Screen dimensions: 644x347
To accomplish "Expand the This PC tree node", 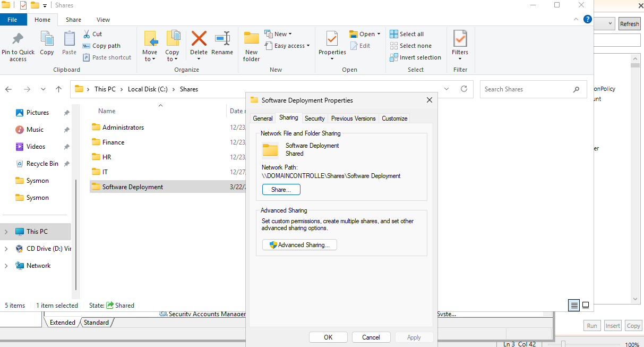I will 6,232.
